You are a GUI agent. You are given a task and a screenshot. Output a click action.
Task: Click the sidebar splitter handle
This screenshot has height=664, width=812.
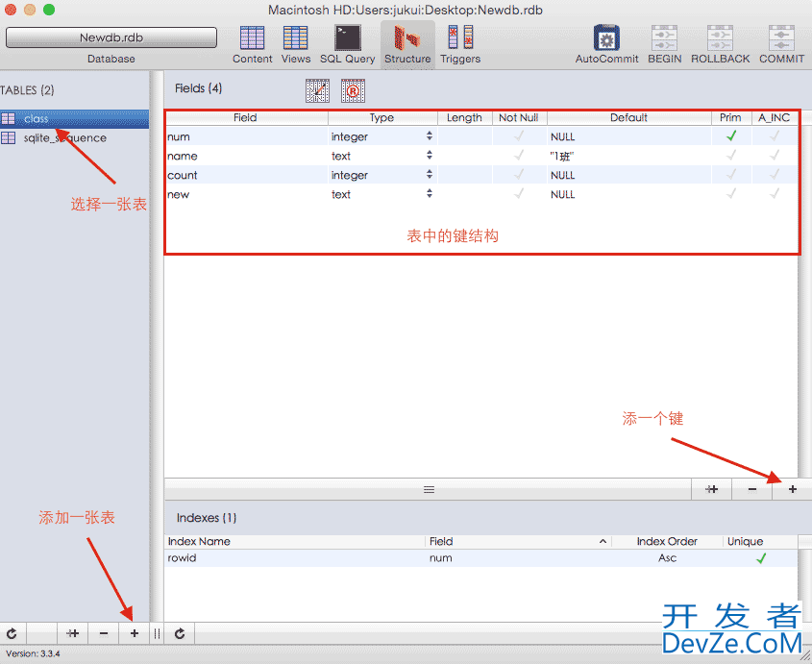point(157,633)
